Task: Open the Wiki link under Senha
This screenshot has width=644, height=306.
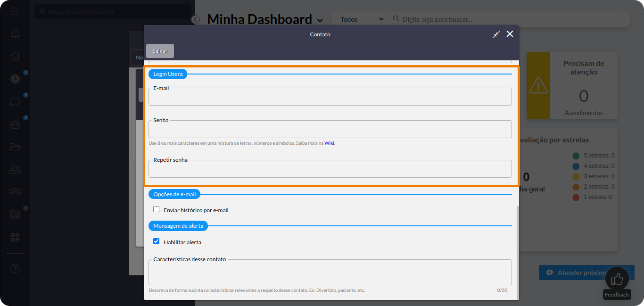Action: pos(329,143)
